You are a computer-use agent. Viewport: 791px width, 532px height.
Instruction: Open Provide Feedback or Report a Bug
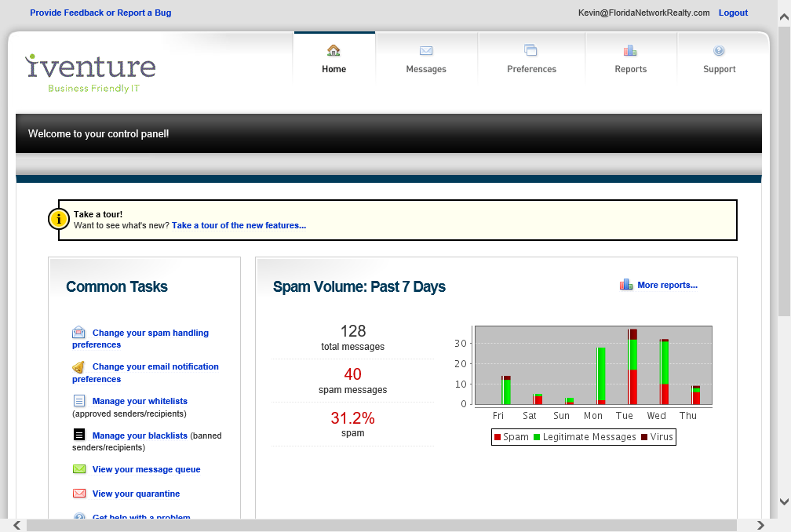point(100,13)
